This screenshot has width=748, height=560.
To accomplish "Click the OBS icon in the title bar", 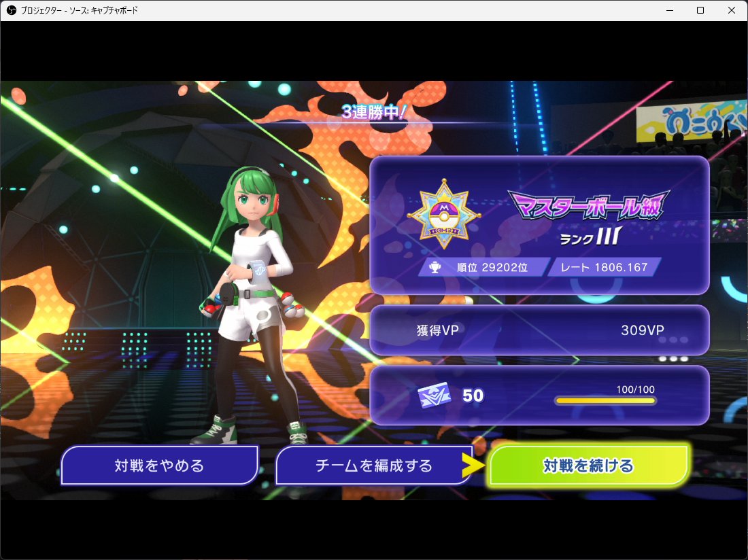I will point(11,10).
